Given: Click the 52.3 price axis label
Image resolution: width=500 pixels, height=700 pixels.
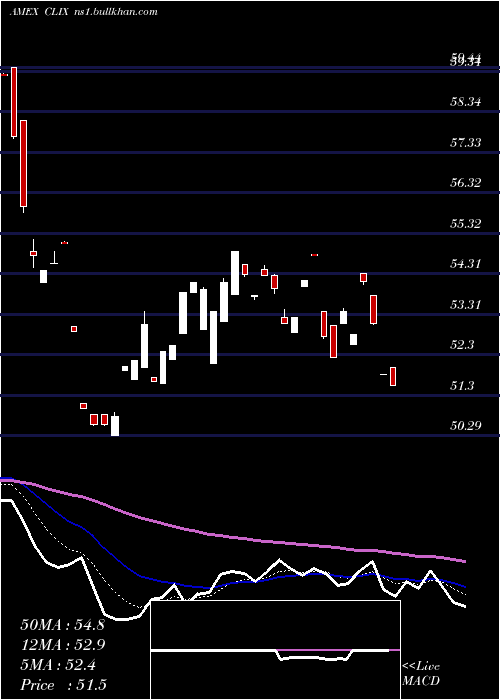Looking at the screenshot, I should tap(462, 345).
